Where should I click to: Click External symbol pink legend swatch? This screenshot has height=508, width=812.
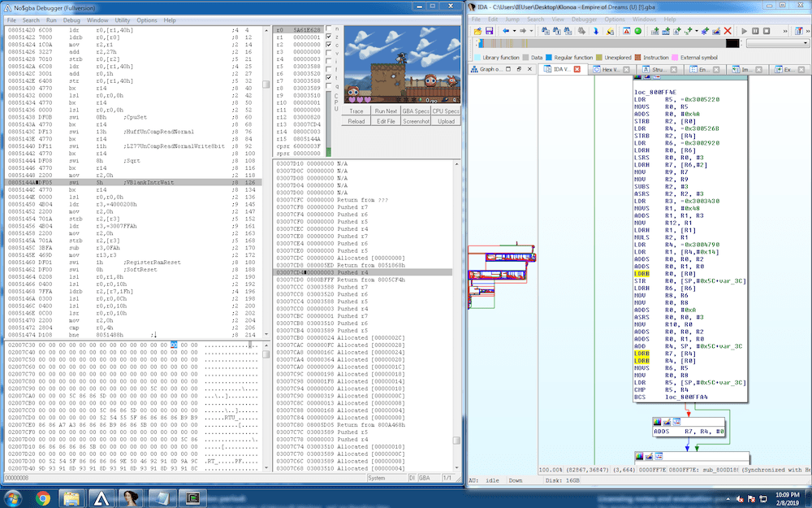tap(675, 58)
